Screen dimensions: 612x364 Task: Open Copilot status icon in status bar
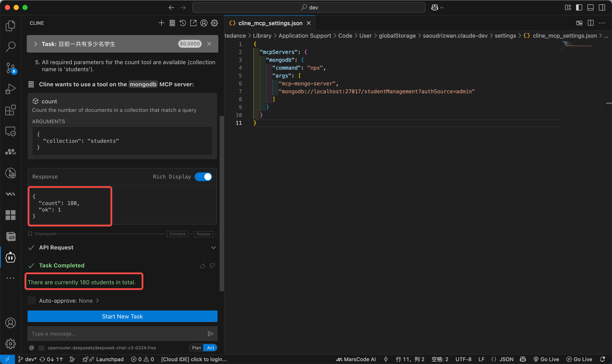pos(523,359)
